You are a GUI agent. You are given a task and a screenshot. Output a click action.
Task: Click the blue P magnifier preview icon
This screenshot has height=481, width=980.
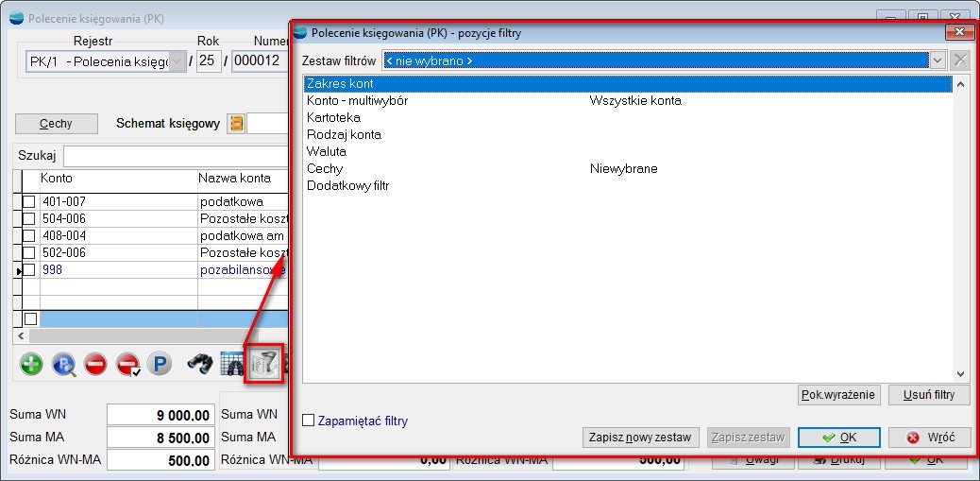(x=63, y=364)
